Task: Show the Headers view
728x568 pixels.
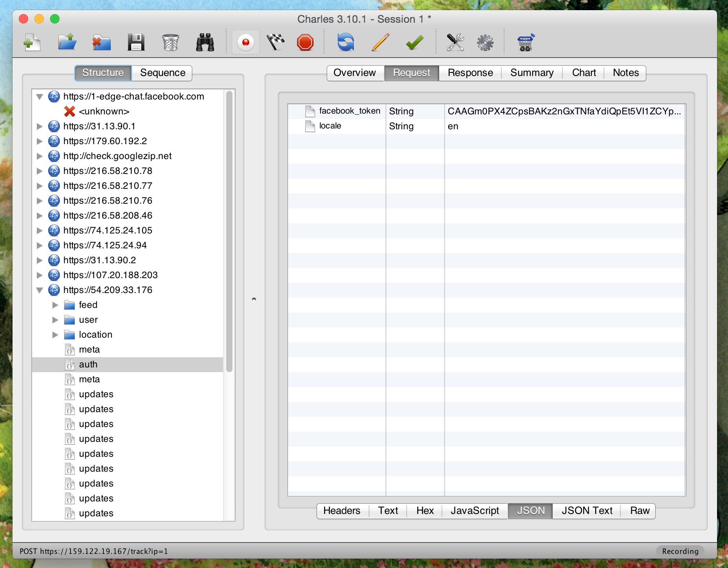Action: (342, 511)
